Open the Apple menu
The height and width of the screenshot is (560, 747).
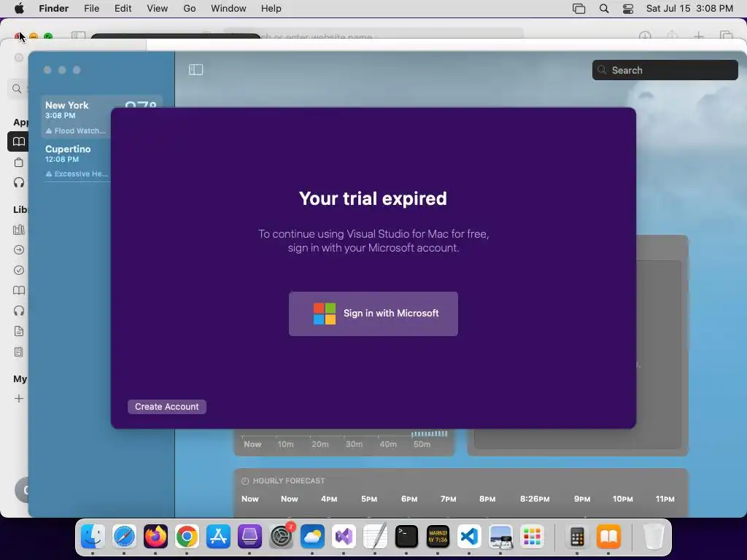tap(19, 8)
